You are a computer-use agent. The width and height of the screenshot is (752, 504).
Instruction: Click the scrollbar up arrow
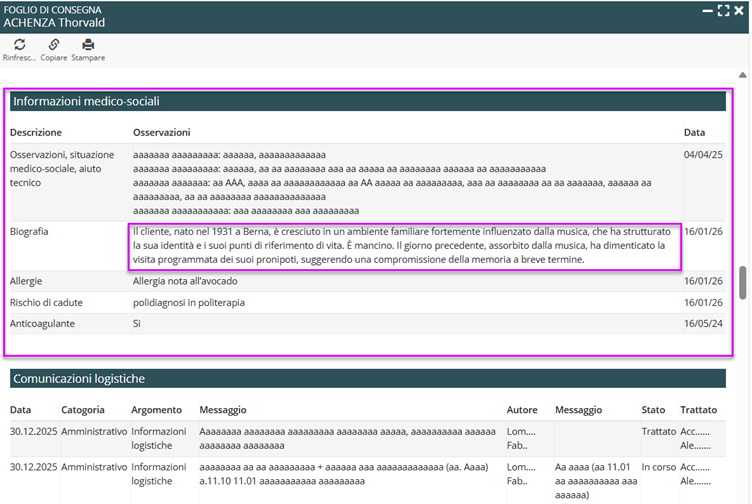coord(743,74)
